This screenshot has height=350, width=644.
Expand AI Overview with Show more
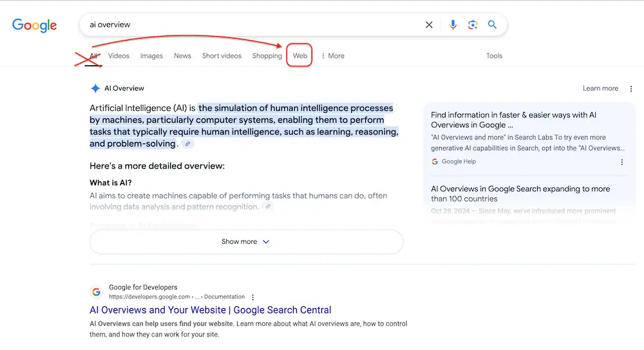tap(247, 242)
